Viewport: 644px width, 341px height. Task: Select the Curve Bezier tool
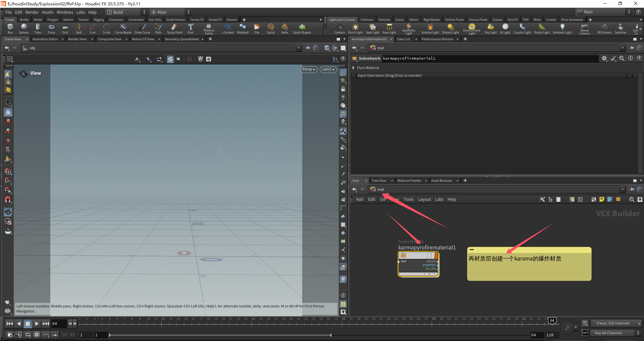click(123, 29)
